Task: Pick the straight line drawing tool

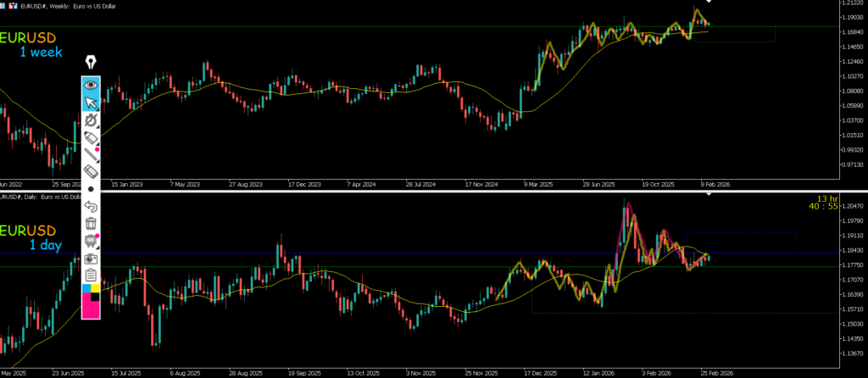Action: pos(91,154)
